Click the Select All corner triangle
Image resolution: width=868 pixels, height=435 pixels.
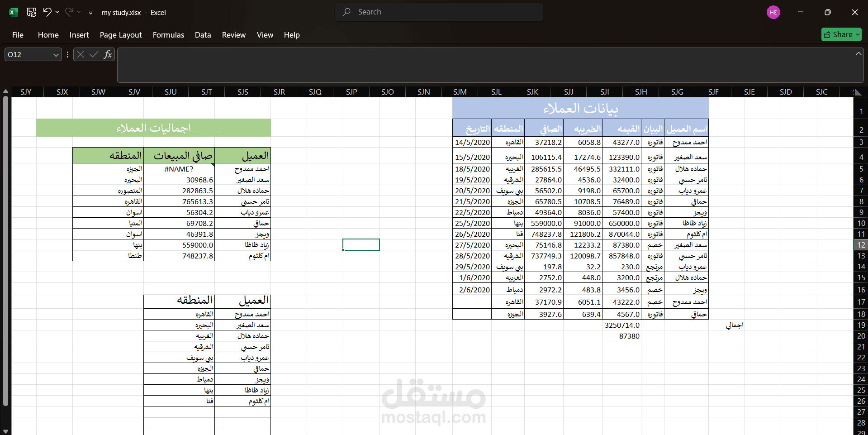(x=857, y=92)
